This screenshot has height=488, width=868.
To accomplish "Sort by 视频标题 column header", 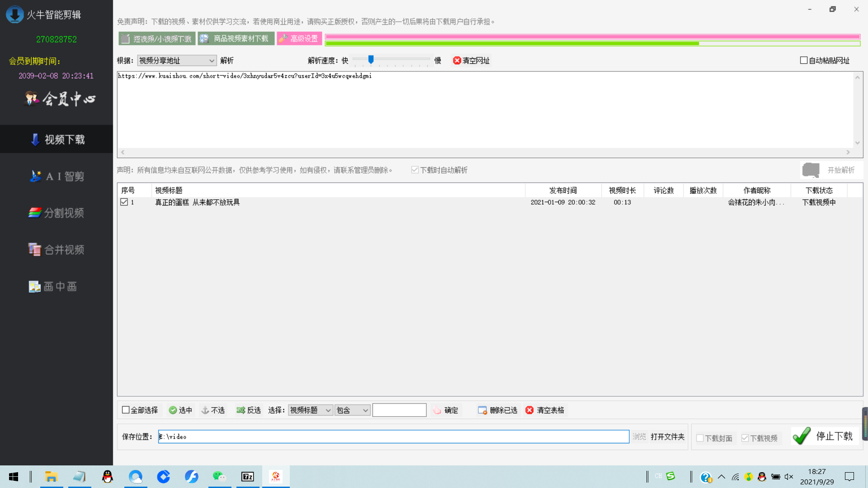I will pos(338,190).
